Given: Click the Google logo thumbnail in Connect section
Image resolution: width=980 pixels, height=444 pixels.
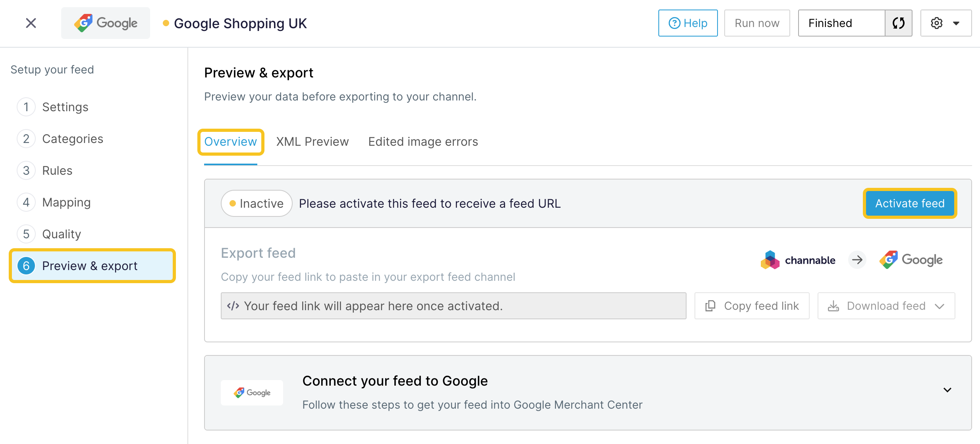Looking at the screenshot, I should (x=252, y=392).
